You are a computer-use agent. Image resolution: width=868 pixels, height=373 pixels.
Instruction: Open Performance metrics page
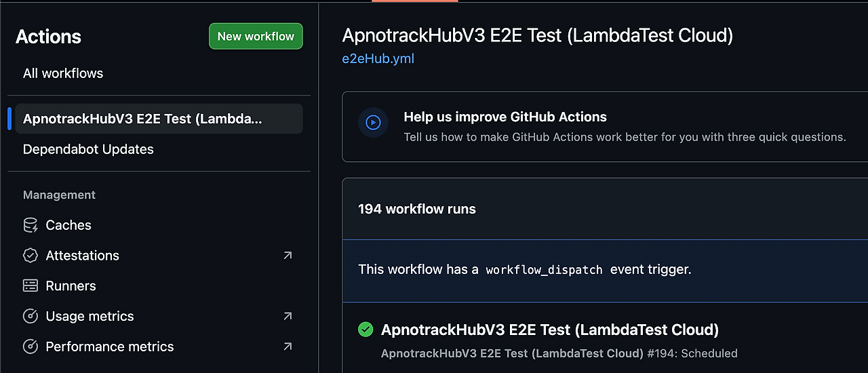(x=110, y=347)
